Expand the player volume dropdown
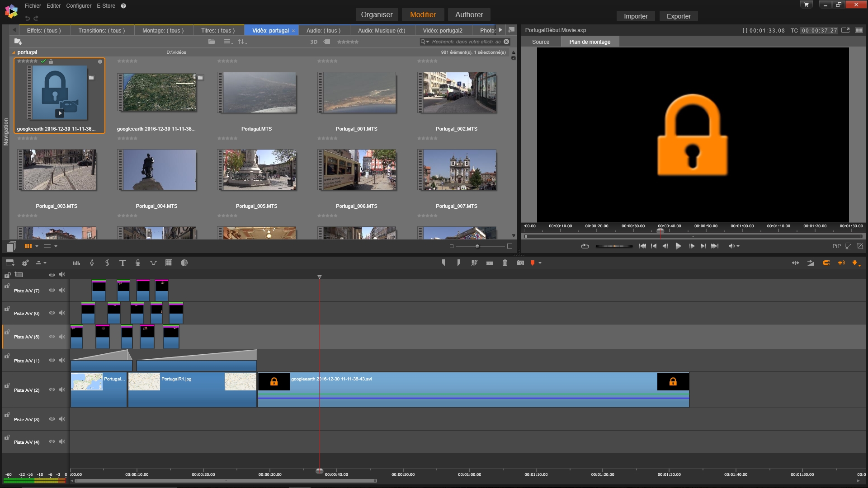The image size is (868, 488). (x=738, y=246)
